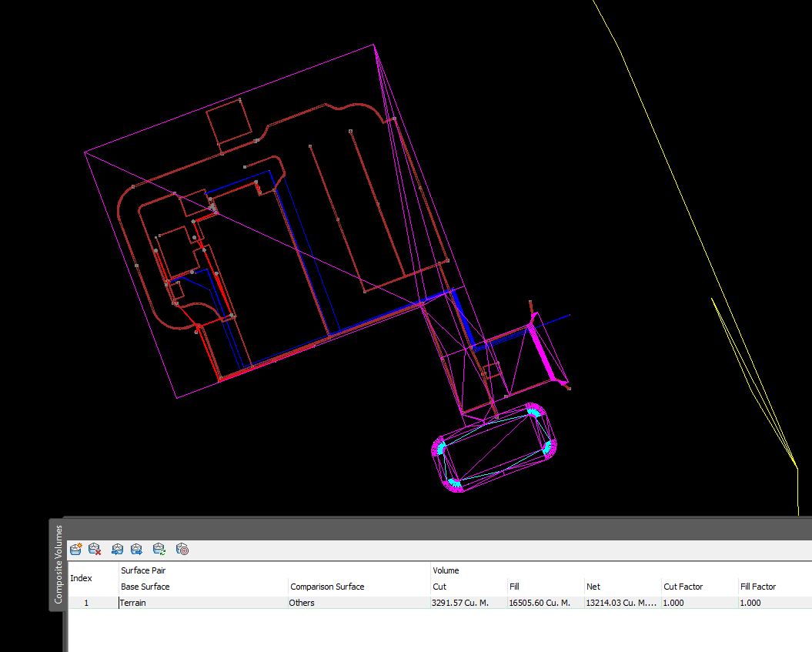812x652 pixels.
Task: Open the cut/fill summary bullseye icon
Action: [x=182, y=549]
